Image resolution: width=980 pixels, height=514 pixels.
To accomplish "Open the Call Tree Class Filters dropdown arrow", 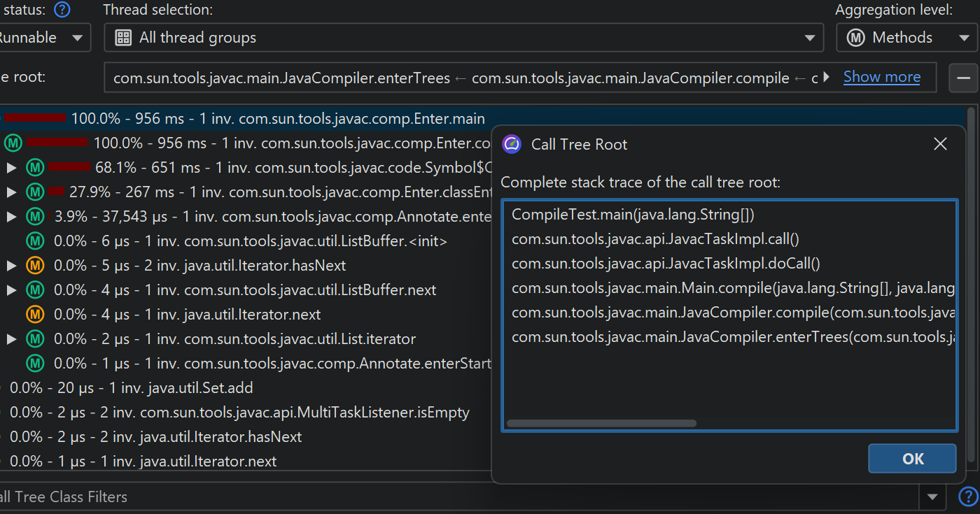I will click(932, 497).
